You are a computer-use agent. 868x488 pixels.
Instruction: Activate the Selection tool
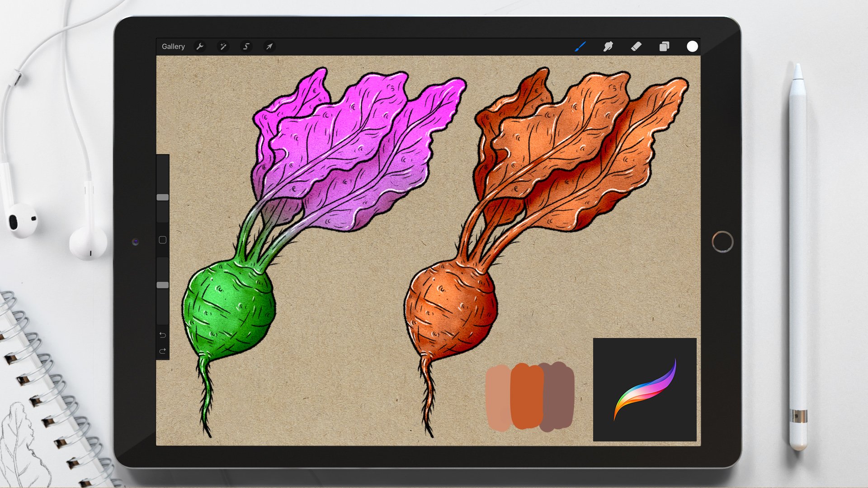coord(246,47)
